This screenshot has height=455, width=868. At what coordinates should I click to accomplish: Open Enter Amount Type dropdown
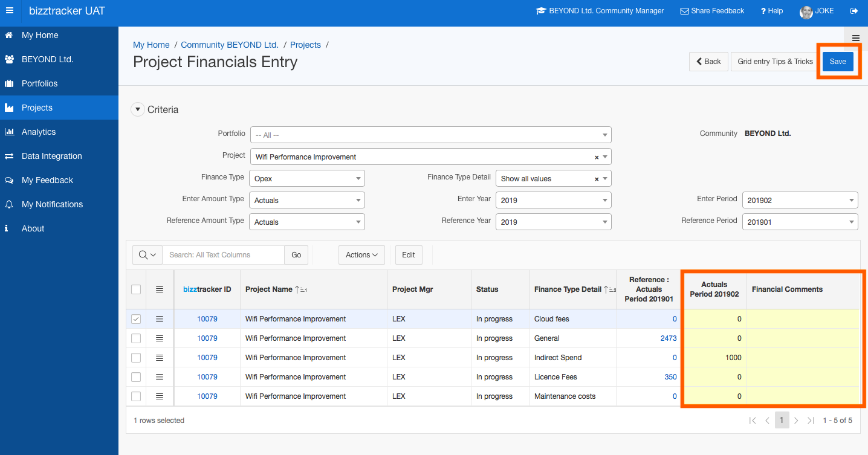point(307,200)
